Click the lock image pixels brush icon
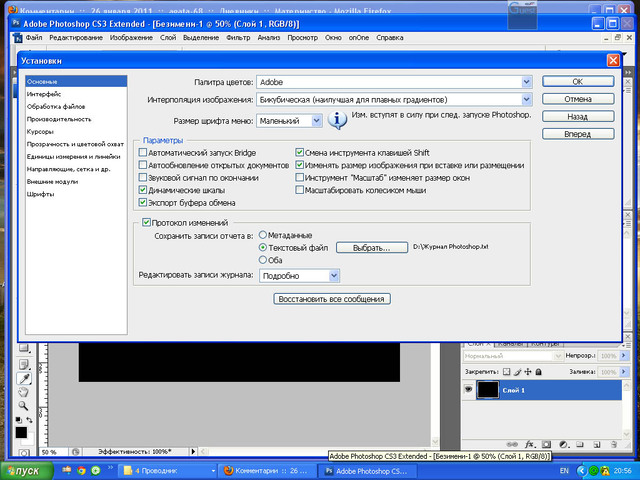Screen dimensions: 640x480 (x=517, y=372)
